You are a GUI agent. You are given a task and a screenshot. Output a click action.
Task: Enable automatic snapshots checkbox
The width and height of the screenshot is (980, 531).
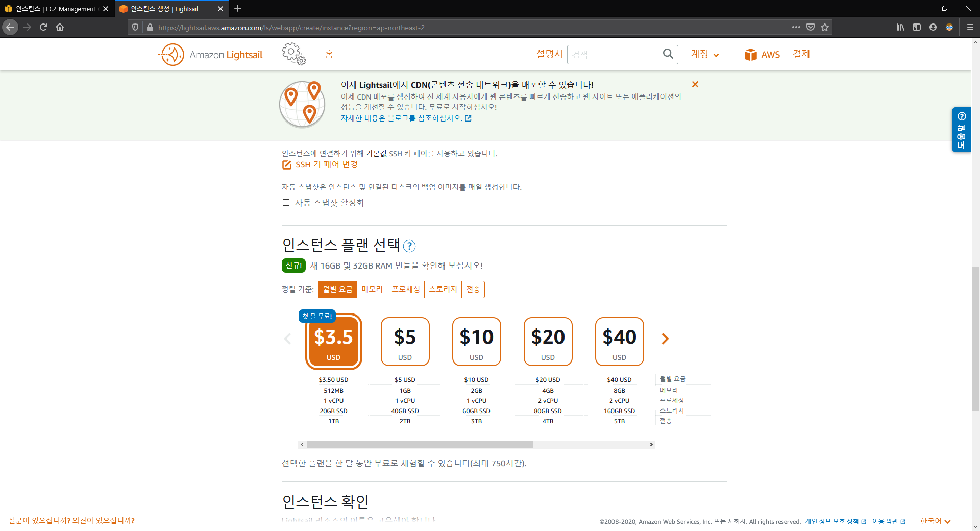286,203
